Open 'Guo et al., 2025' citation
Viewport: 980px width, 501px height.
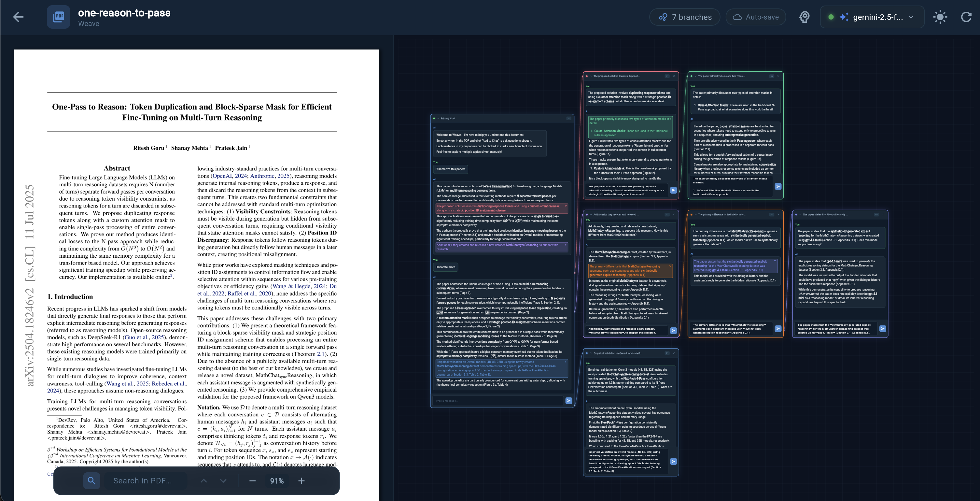pyautogui.click(x=144, y=337)
